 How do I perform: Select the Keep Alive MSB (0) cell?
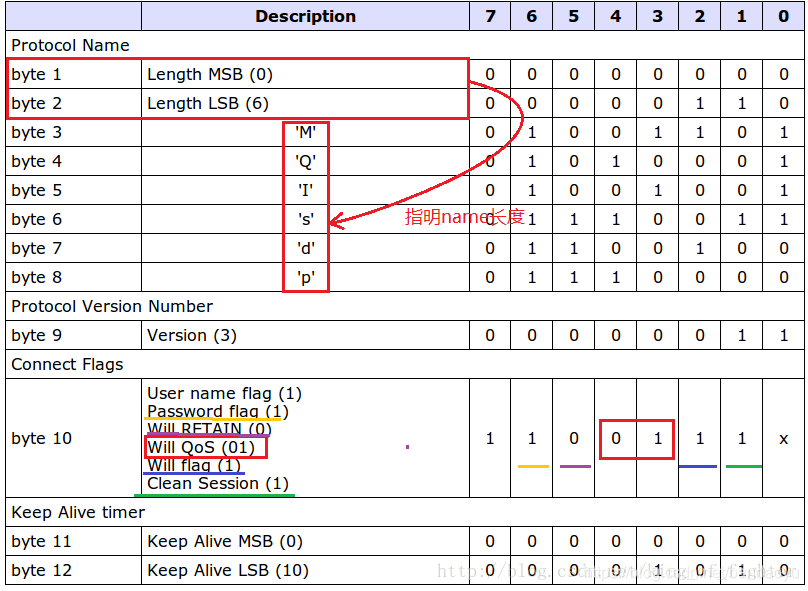[x=305, y=541]
